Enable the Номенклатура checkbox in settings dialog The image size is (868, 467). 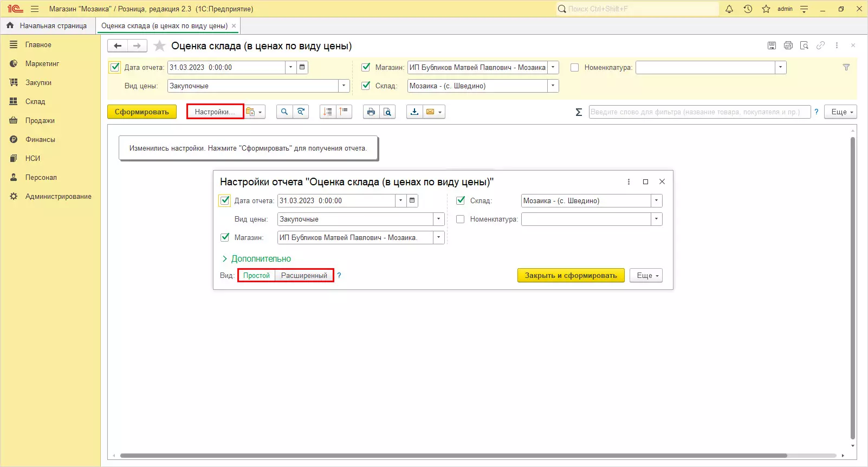[x=461, y=219]
